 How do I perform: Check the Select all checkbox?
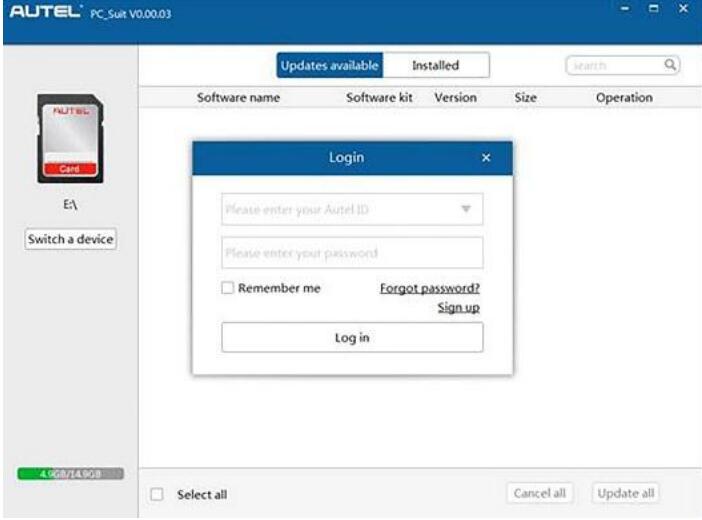pos(157,494)
